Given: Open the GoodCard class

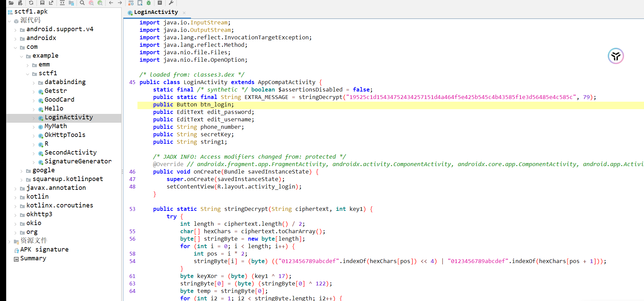Looking at the screenshot, I should [59, 100].
